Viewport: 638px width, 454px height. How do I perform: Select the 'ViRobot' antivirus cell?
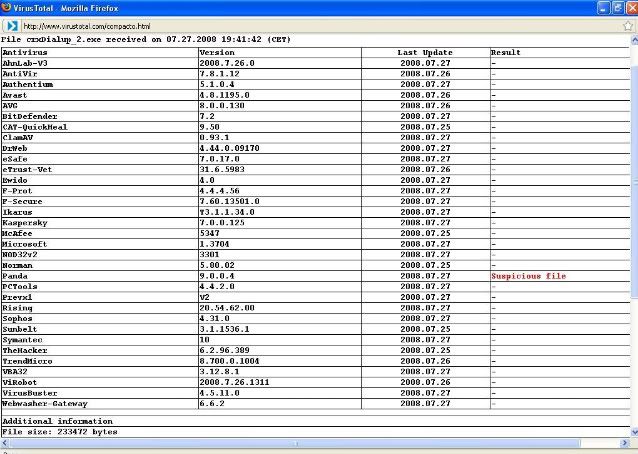coord(100,382)
